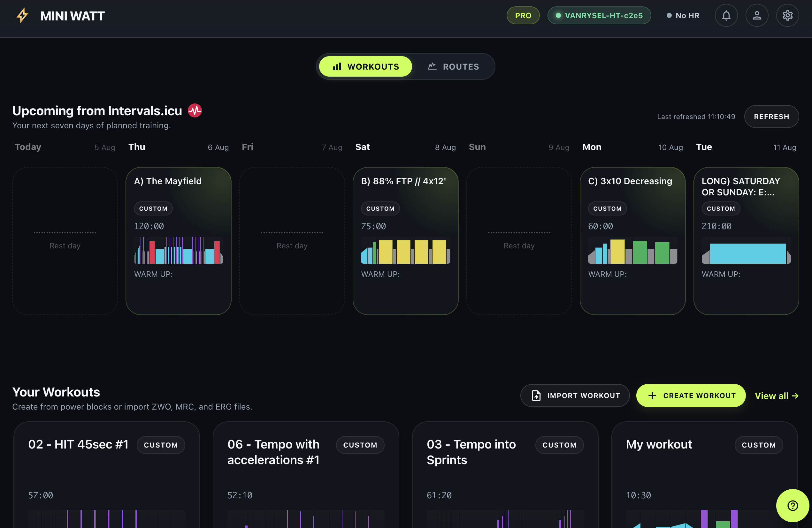
Task: Click Import Workout button
Action: coord(575,396)
